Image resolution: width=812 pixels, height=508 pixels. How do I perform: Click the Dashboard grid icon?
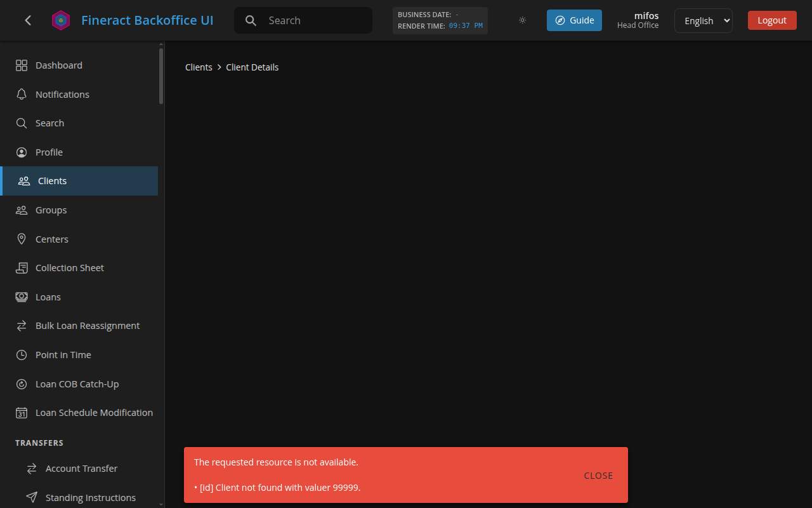(x=22, y=65)
